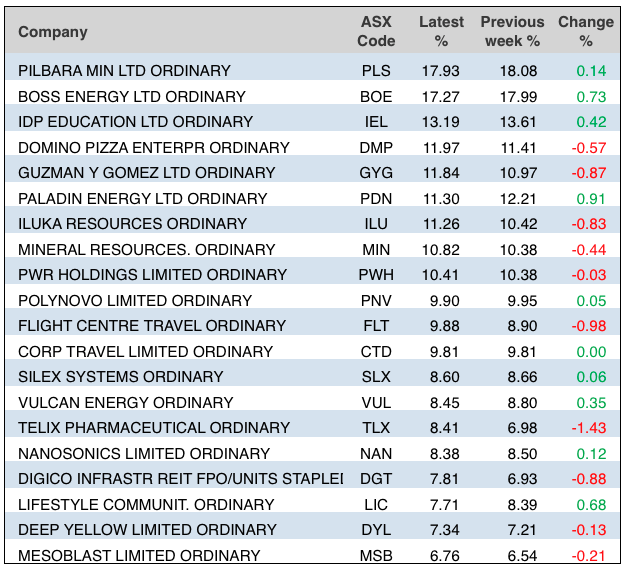Select MESOBLAST LIMITED ORDINARY row
Image resolution: width=625 pixels, height=569 pixels.
coord(139,556)
